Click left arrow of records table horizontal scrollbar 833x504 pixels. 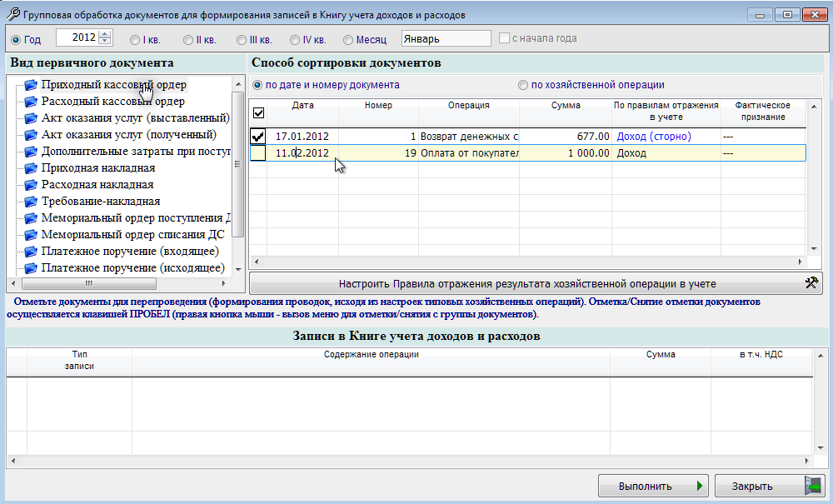12,461
